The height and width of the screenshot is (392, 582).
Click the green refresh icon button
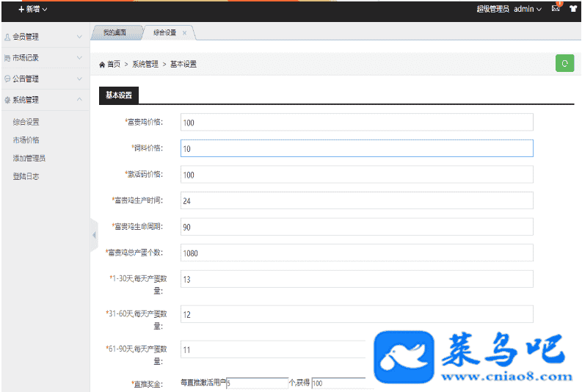[x=564, y=63]
